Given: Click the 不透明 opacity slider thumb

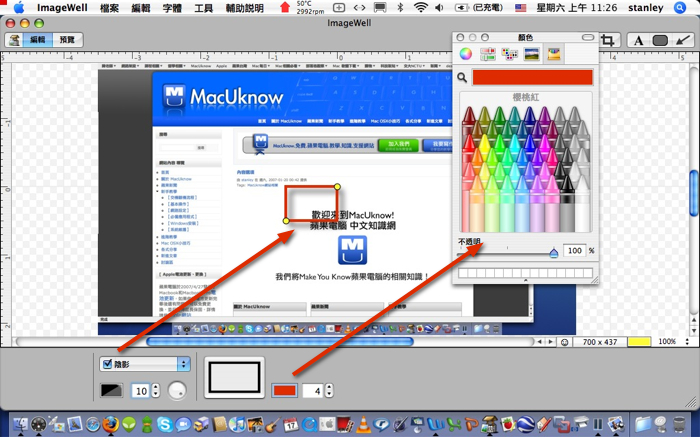Looking at the screenshot, I should coord(554,253).
